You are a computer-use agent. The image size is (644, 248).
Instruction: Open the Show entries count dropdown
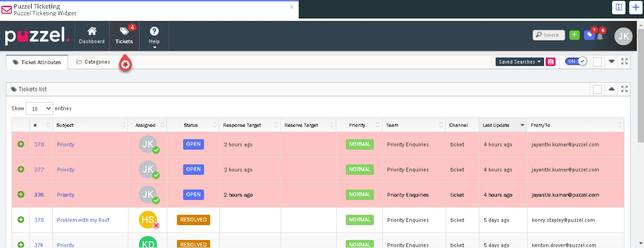coord(39,108)
